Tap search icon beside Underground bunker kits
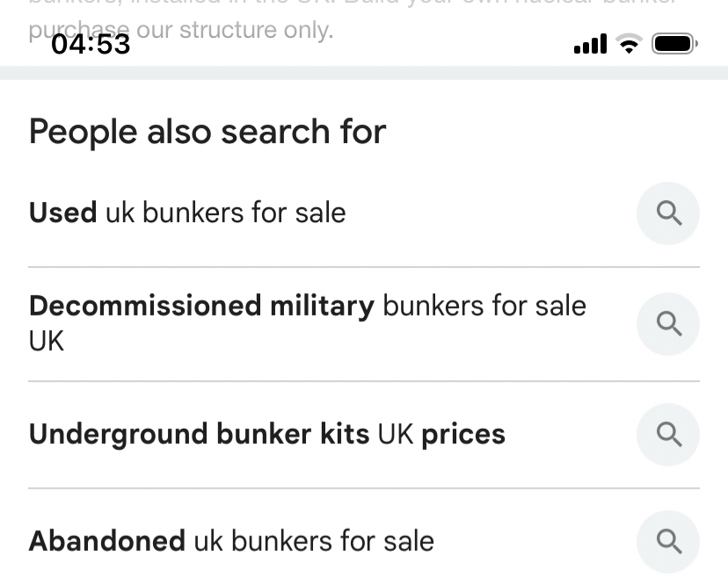 pyautogui.click(x=668, y=434)
